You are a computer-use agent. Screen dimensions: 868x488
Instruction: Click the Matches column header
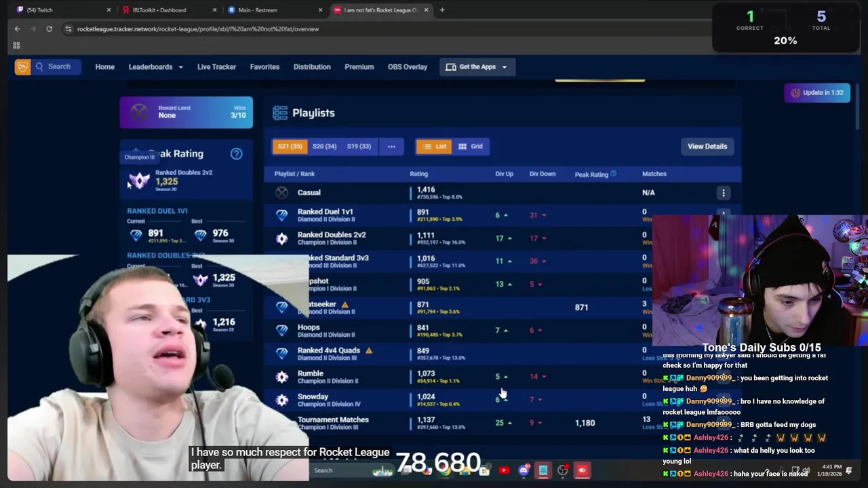point(654,174)
